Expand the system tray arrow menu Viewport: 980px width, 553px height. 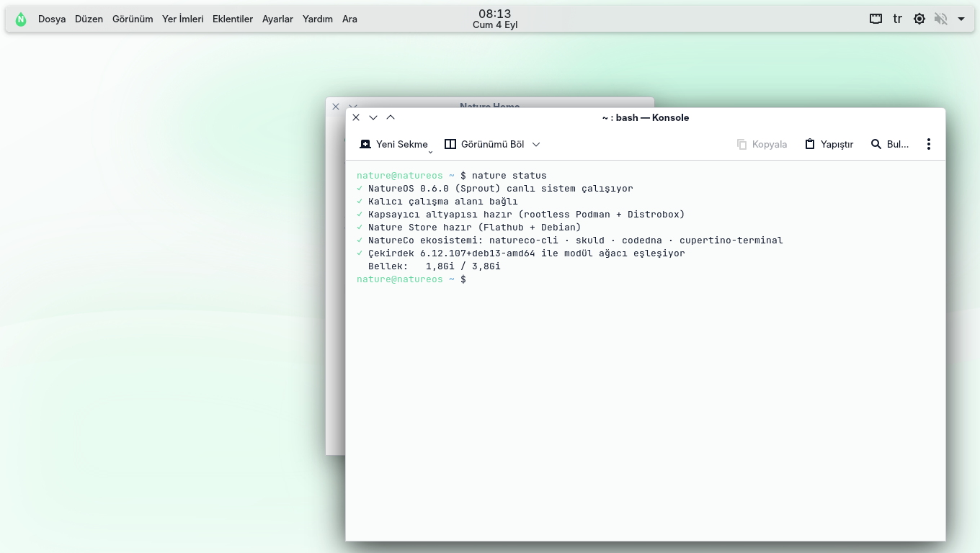[961, 19]
